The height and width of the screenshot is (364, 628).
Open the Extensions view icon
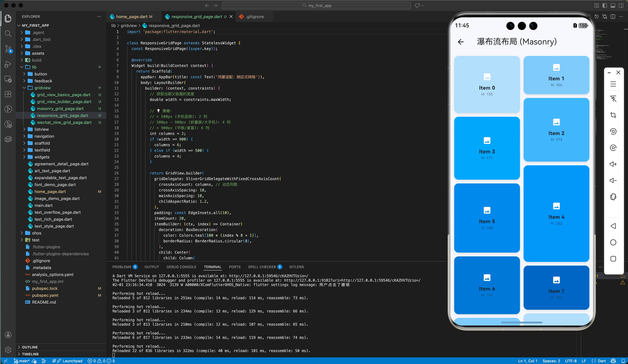pos(8,94)
